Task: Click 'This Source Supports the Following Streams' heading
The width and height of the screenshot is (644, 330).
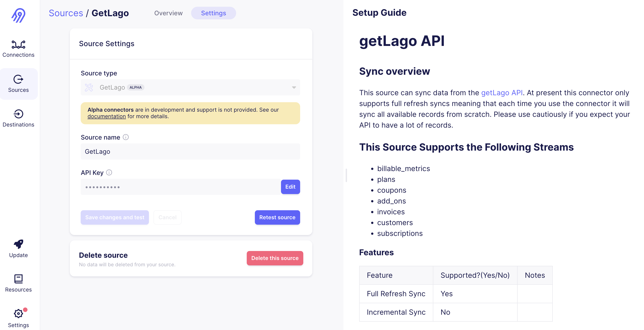Action: point(466,147)
